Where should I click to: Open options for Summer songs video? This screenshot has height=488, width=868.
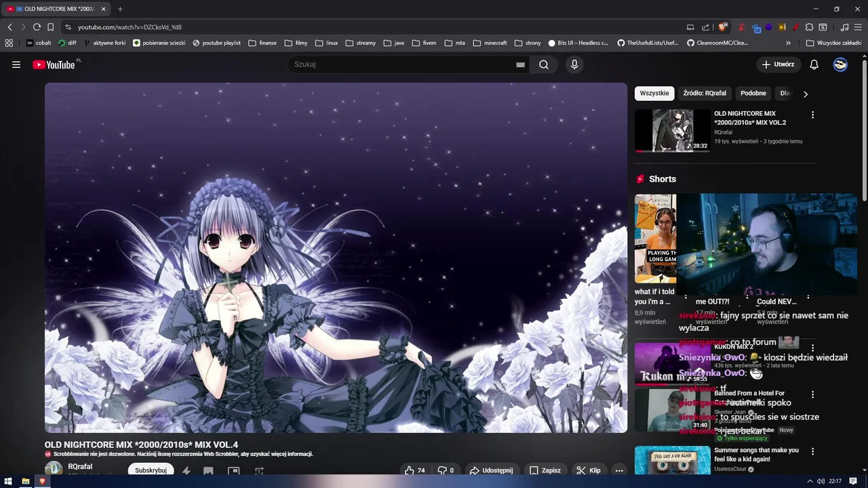point(812,451)
